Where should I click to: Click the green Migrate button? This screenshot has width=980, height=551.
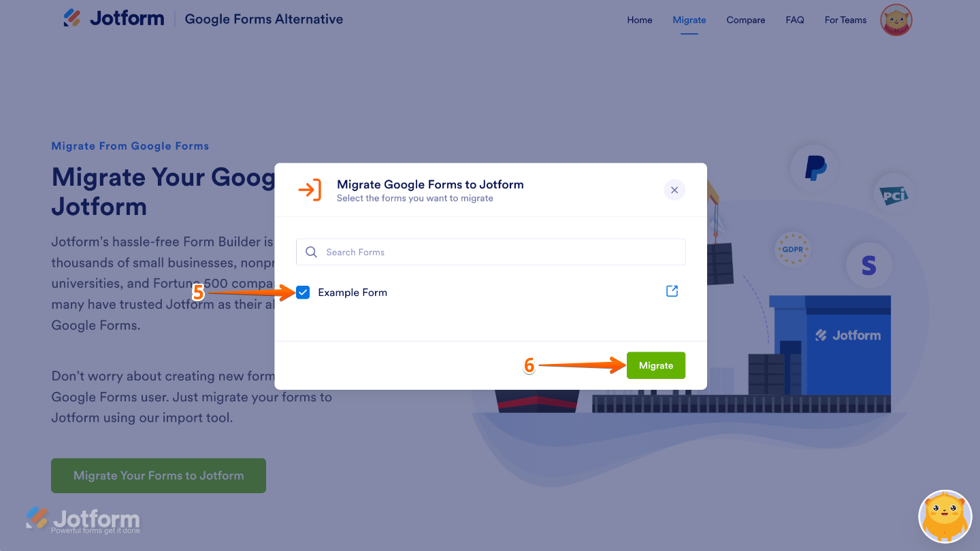[655, 365]
